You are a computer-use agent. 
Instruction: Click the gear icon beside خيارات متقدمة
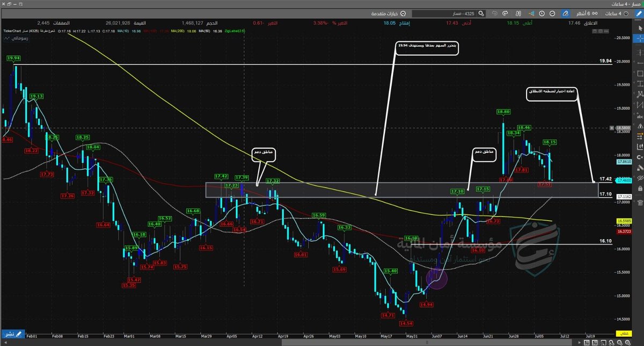[403, 13]
